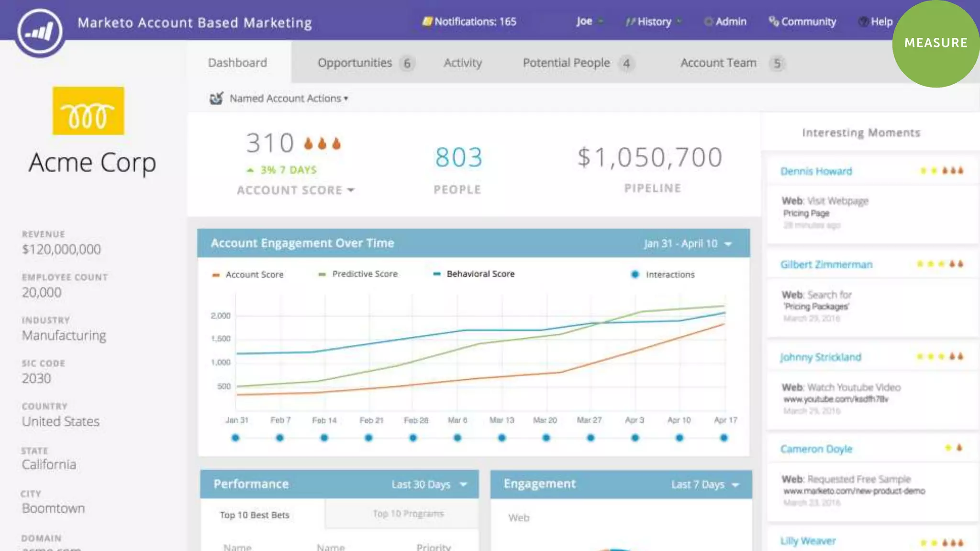The image size is (980, 551).
Task: Click the Feb 21 interaction dot
Action: (368, 438)
